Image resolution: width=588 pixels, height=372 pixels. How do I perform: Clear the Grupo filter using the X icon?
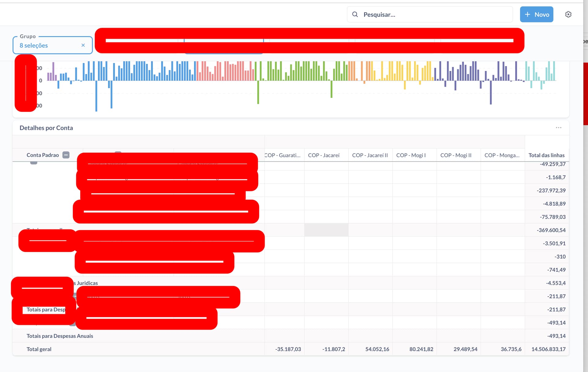pos(83,45)
